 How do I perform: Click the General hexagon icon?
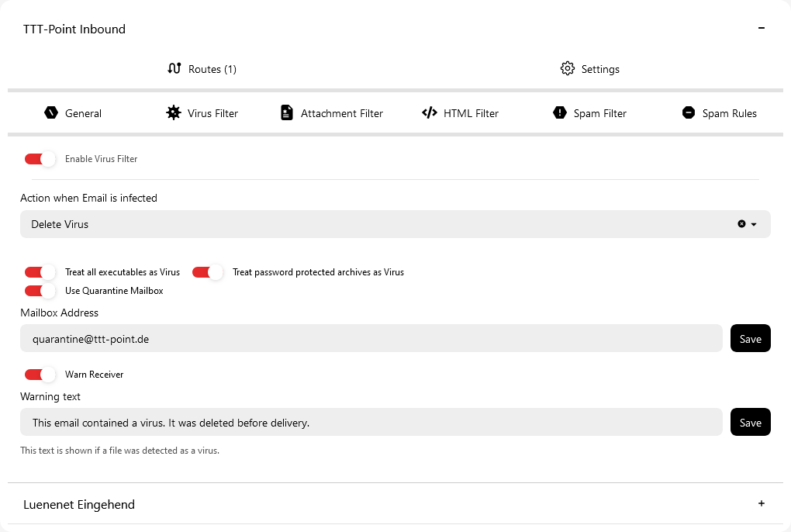tap(51, 112)
